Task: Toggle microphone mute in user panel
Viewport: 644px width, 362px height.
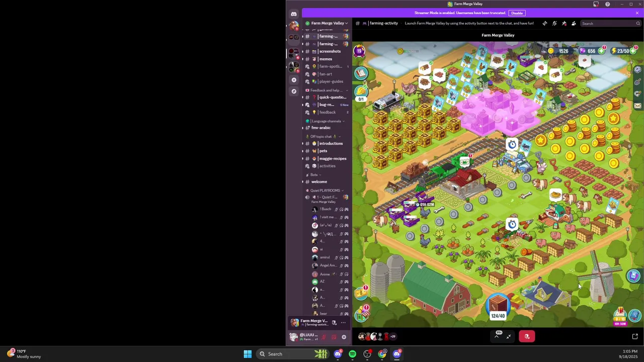Action: pyautogui.click(x=324, y=337)
